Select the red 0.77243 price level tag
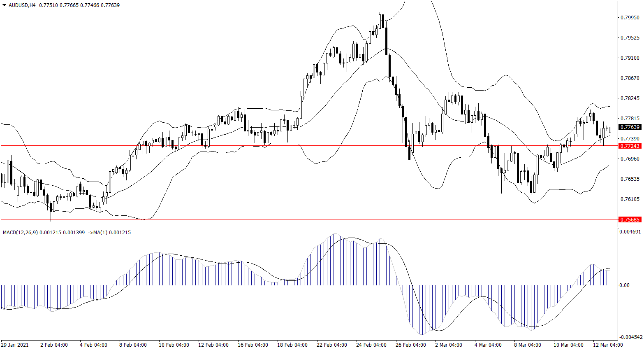The width and height of the screenshot is (644, 350). 630,146
